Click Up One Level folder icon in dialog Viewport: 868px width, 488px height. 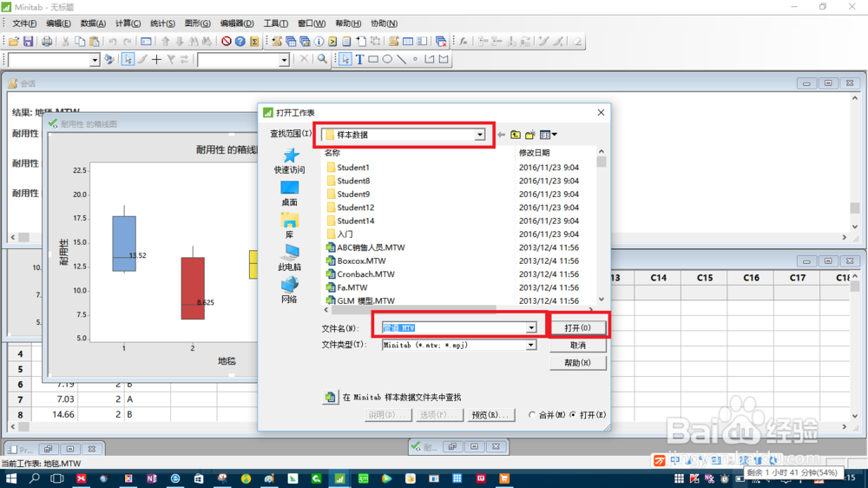point(516,135)
